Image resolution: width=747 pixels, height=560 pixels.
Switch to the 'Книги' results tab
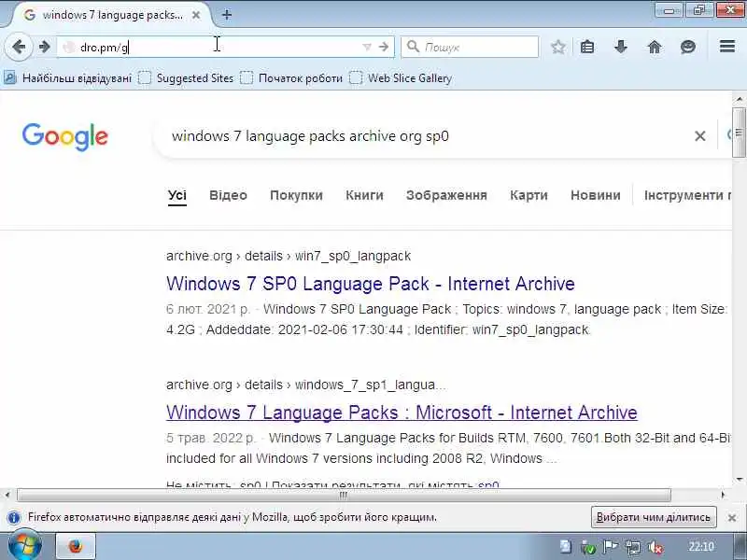[364, 195]
